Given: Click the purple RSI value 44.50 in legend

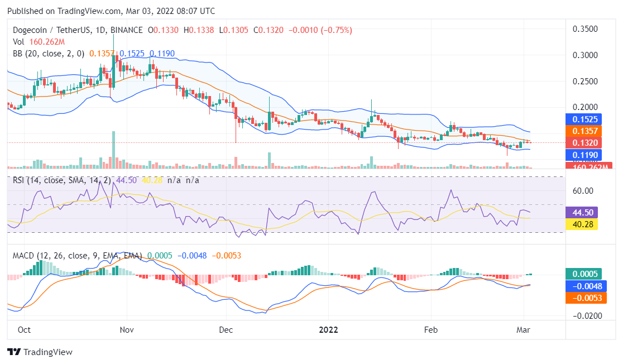Looking at the screenshot, I should pyautogui.click(x=126, y=181).
